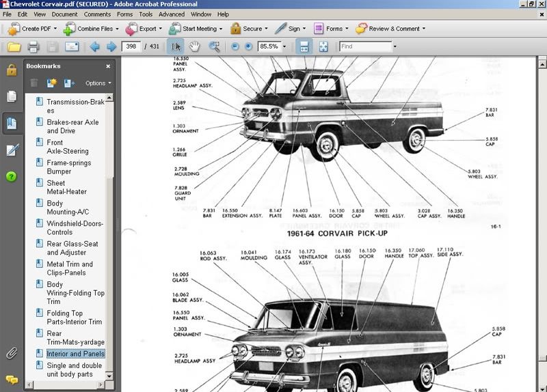Open the Attachments paperclip panel

[12, 353]
